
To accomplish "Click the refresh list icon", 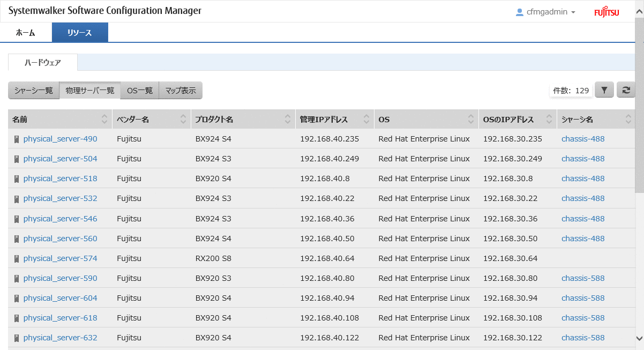I will [626, 91].
